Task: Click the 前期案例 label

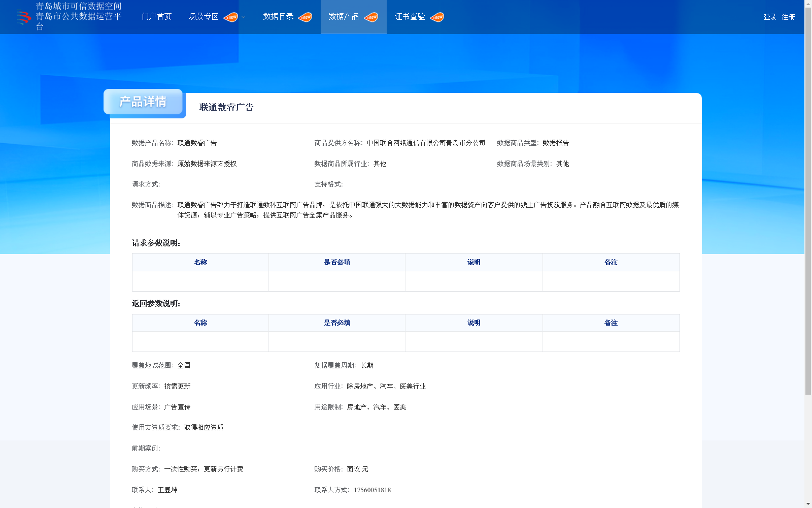Action: tap(146, 449)
